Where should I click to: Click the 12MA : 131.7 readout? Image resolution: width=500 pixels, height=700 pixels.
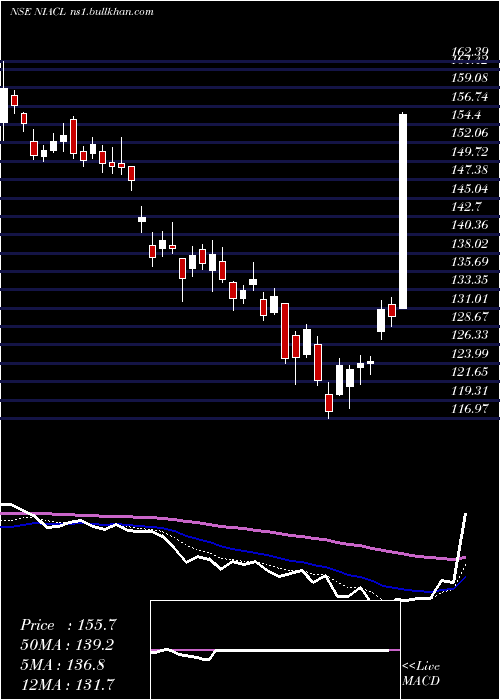[67, 684]
